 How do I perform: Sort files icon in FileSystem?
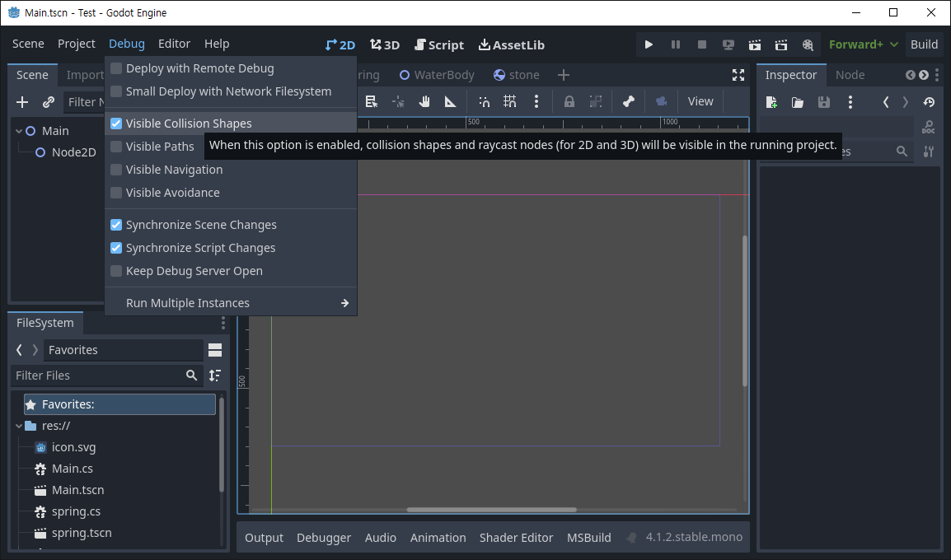click(215, 376)
